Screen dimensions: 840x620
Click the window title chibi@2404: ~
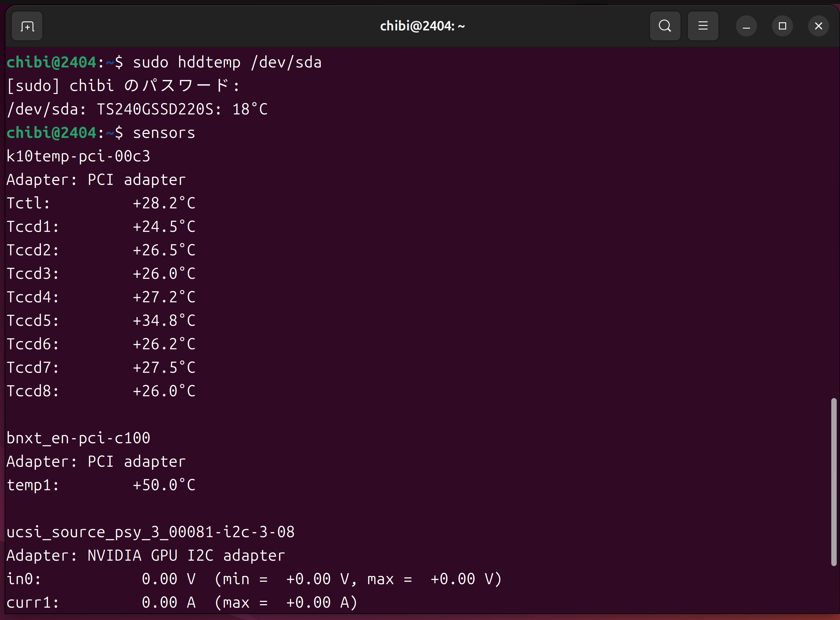(x=422, y=26)
